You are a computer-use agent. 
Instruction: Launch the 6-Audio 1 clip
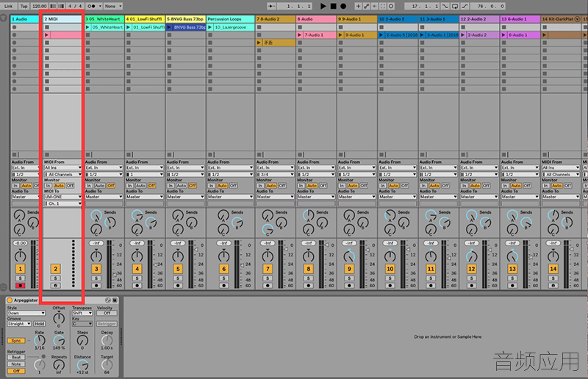point(504,35)
